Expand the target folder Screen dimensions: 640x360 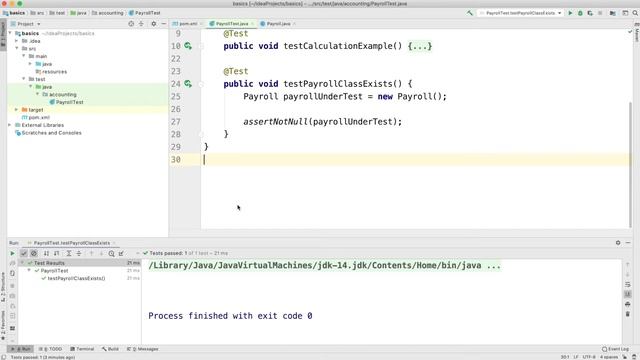pos(17,110)
